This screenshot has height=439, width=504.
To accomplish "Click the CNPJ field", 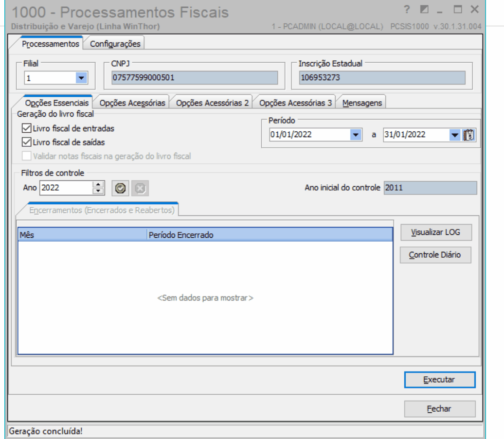I will pyautogui.click(x=195, y=78).
